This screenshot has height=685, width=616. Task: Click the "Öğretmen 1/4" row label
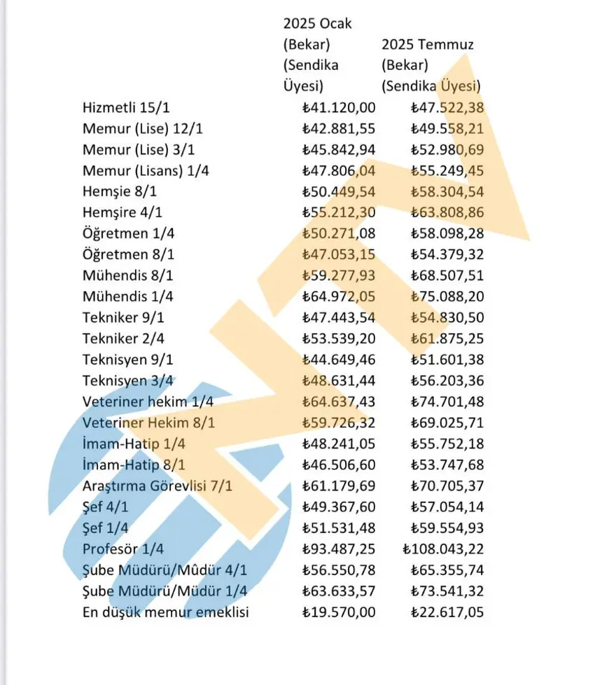(128, 234)
